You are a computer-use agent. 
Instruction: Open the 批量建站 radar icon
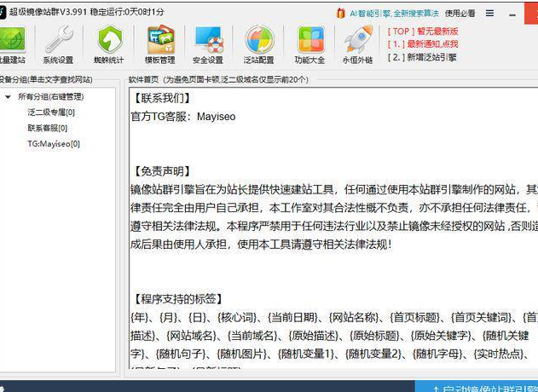pyautogui.click(x=13, y=39)
